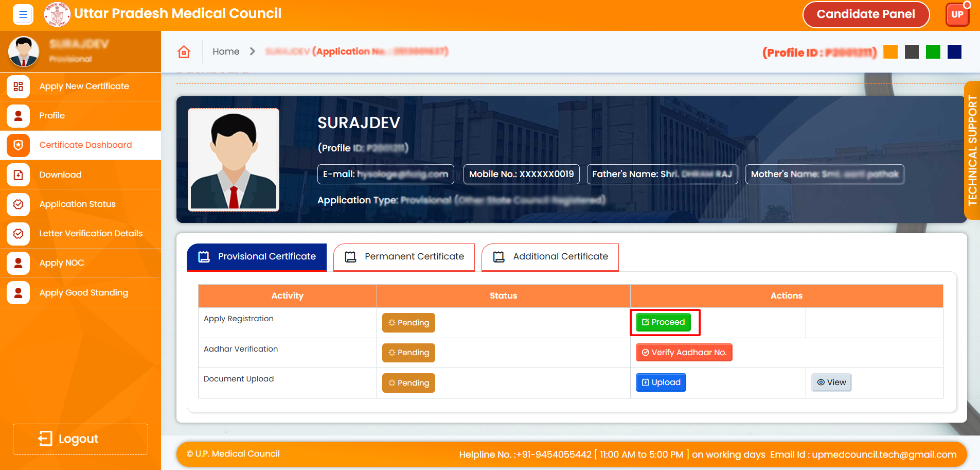Click the Uttar Pradesh Medical Council logo
This screenshot has width=980, height=470.
[x=57, y=14]
